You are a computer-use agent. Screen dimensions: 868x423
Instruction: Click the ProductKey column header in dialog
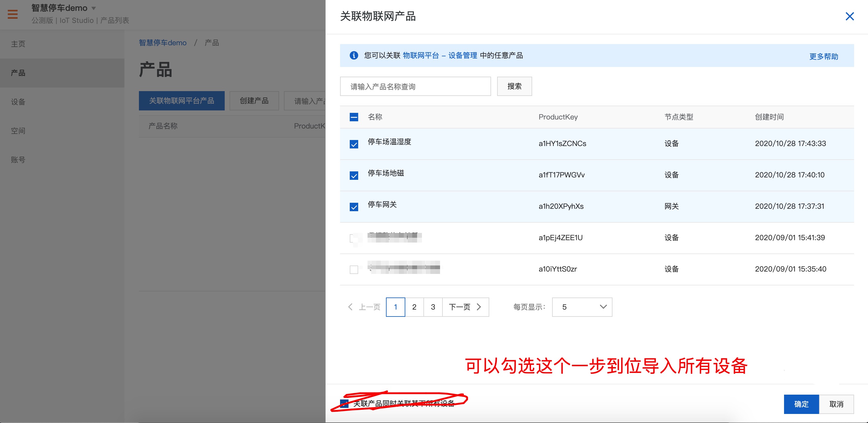click(558, 117)
